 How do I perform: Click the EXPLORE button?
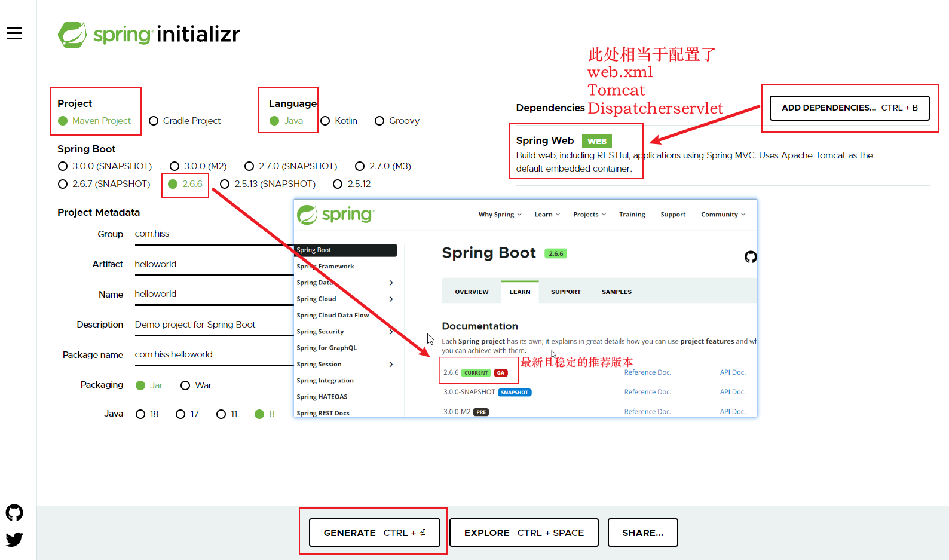point(524,533)
